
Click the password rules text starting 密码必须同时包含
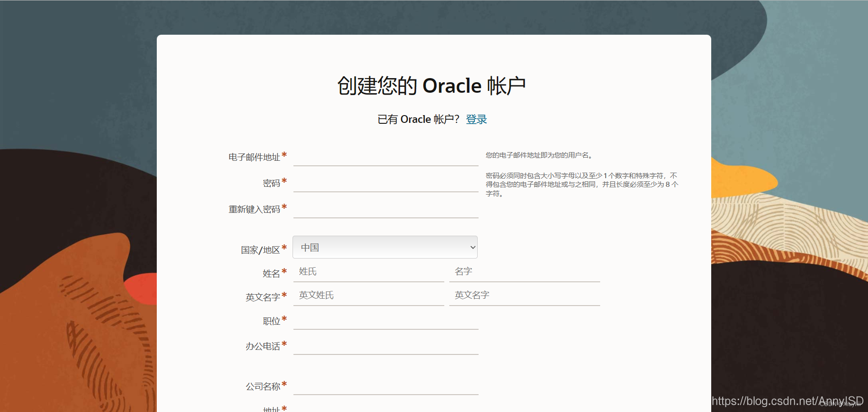coord(582,185)
